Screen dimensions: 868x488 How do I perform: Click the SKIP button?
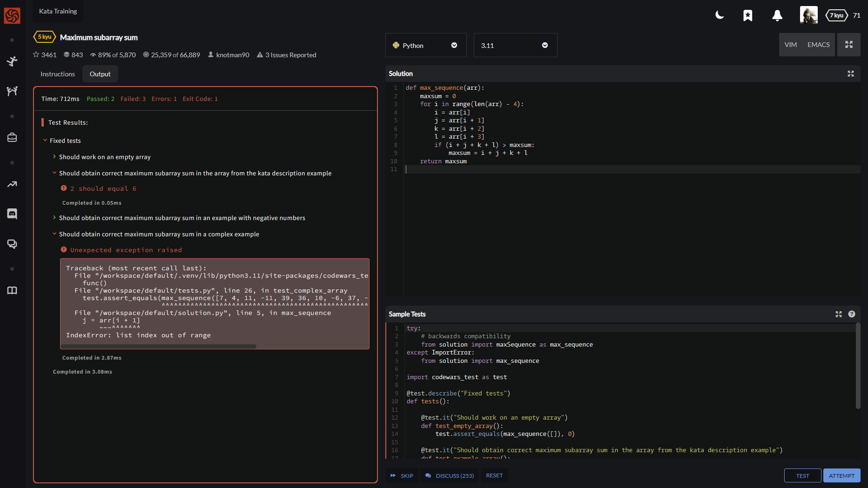click(402, 475)
